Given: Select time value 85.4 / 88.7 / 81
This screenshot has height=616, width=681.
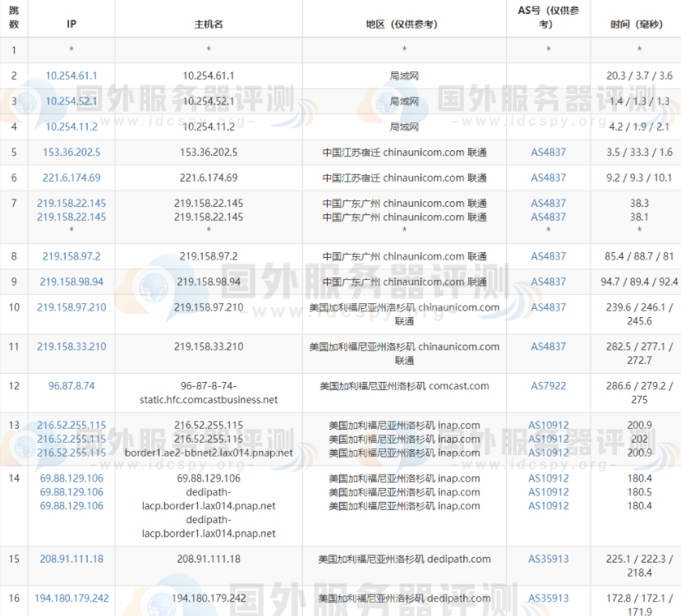Looking at the screenshot, I should coord(639,256).
